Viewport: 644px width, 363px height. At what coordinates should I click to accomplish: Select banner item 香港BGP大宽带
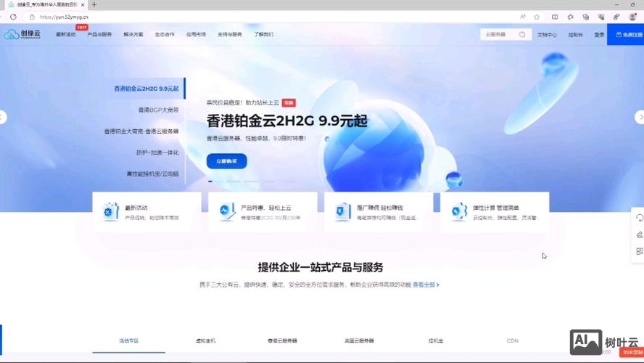158,110
